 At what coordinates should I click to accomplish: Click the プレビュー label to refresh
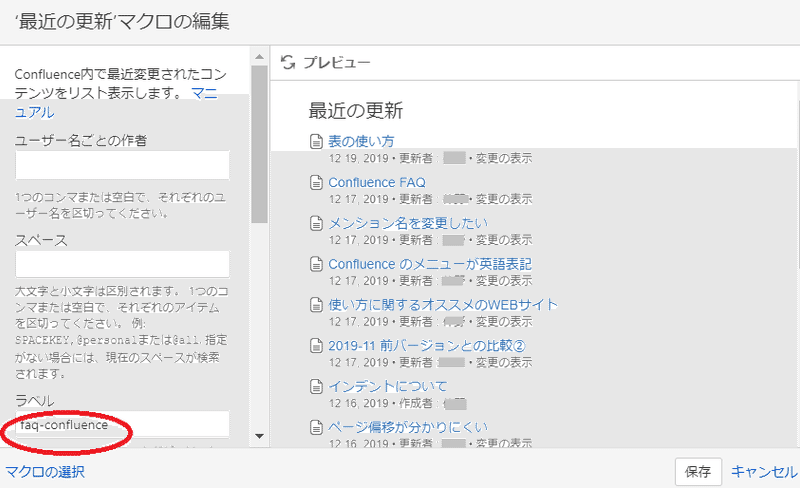tap(337, 62)
